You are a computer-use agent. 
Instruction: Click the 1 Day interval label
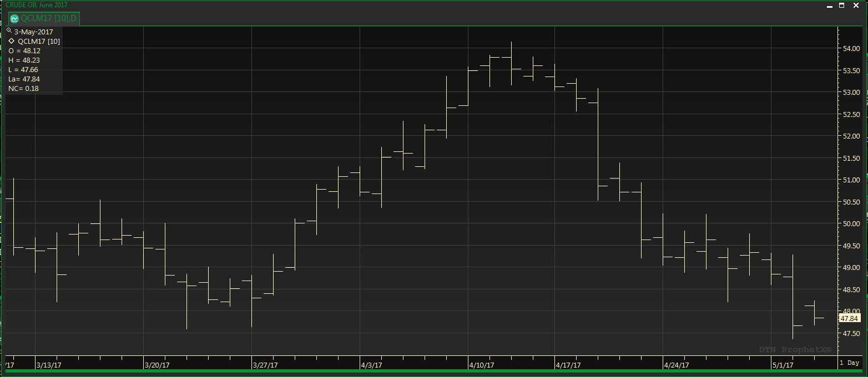(849, 363)
